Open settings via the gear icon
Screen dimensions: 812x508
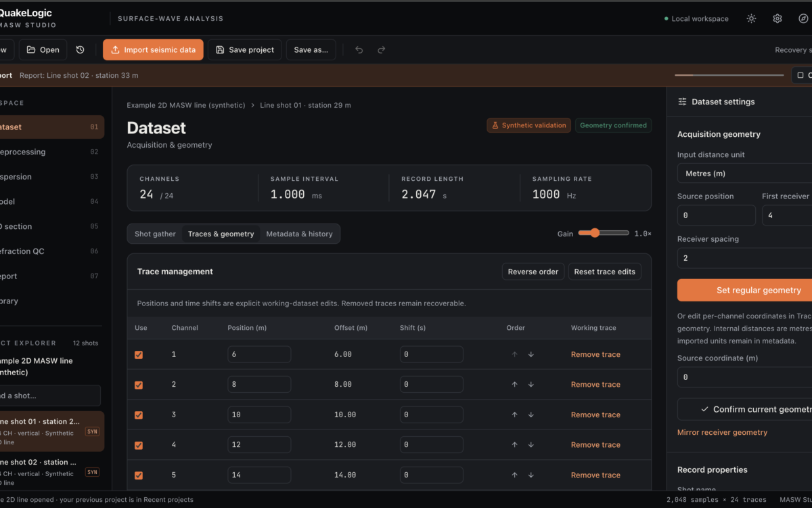[x=777, y=18]
